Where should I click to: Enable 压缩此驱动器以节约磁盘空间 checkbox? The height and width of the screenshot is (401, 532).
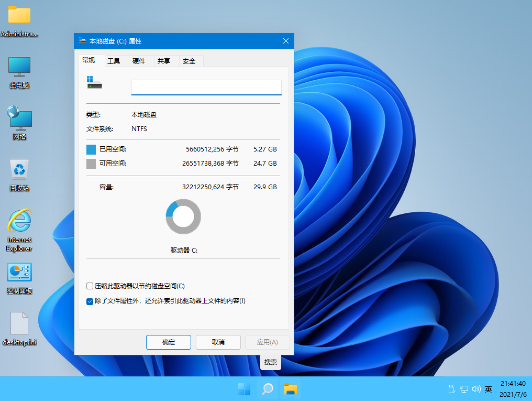coord(90,287)
